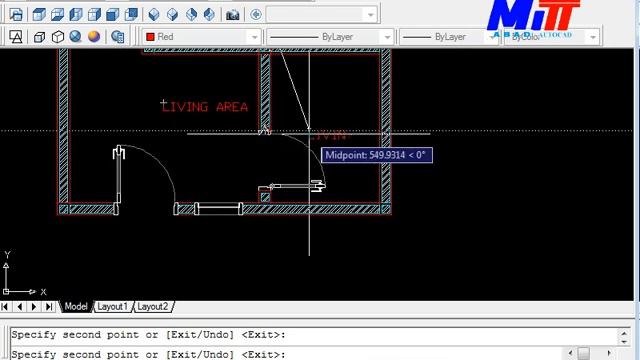
Task: Switch to the Layout1 tab
Action: [x=112, y=307]
